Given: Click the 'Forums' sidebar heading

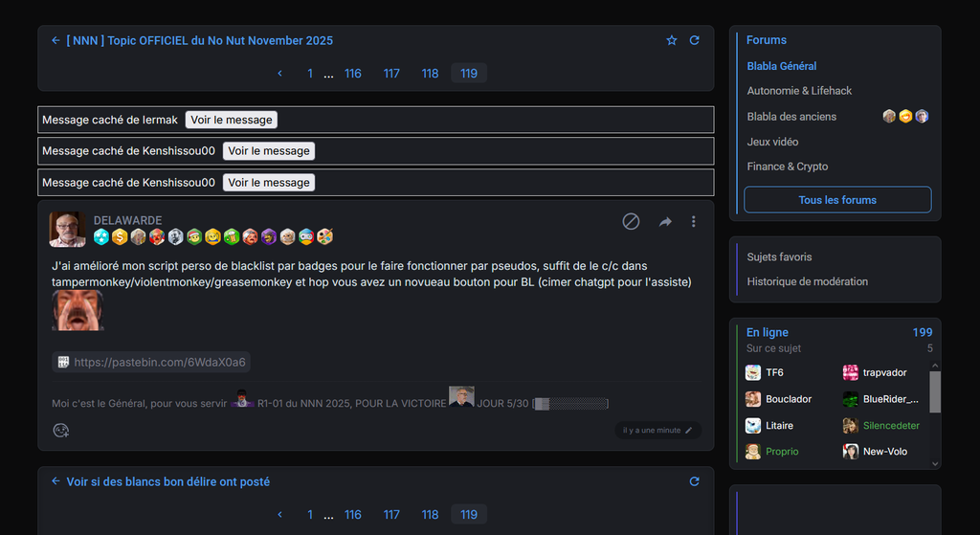Looking at the screenshot, I should (x=767, y=40).
